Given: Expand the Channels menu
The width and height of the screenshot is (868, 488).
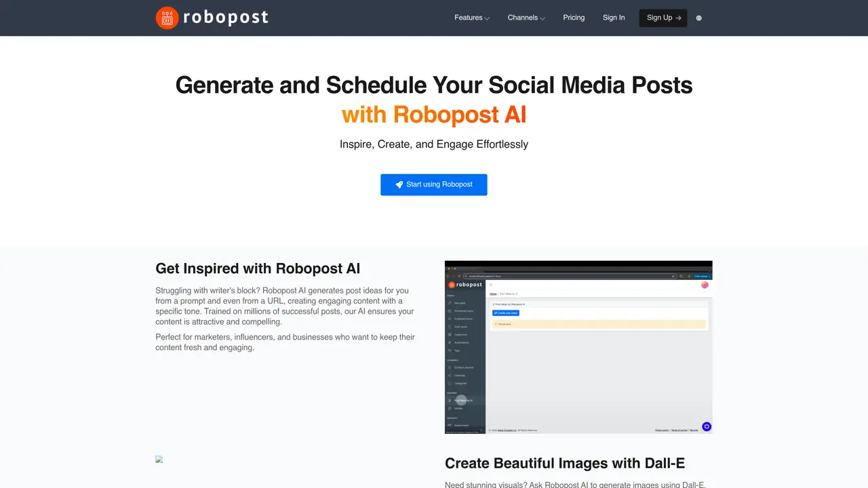Looking at the screenshot, I should click(526, 18).
